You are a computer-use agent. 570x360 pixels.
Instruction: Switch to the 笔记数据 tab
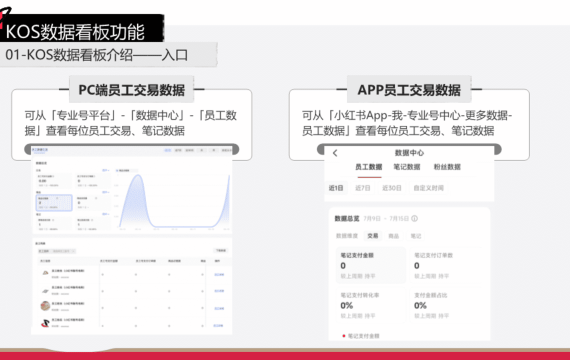coord(407,167)
